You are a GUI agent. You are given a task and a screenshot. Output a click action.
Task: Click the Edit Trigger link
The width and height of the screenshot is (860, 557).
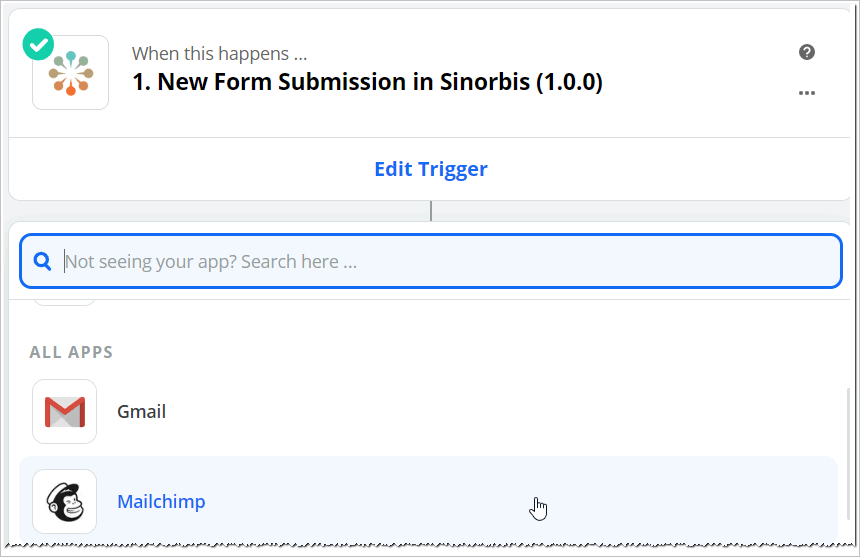coord(431,169)
